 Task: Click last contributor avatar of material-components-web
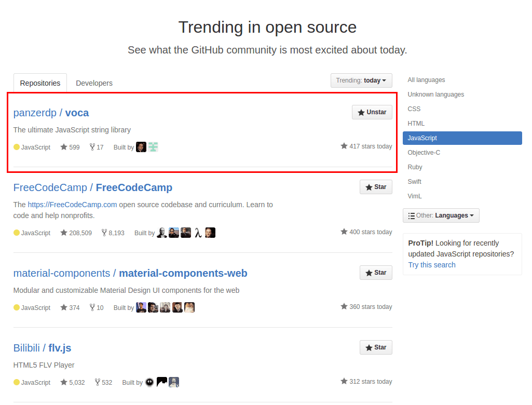tap(189, 307)
